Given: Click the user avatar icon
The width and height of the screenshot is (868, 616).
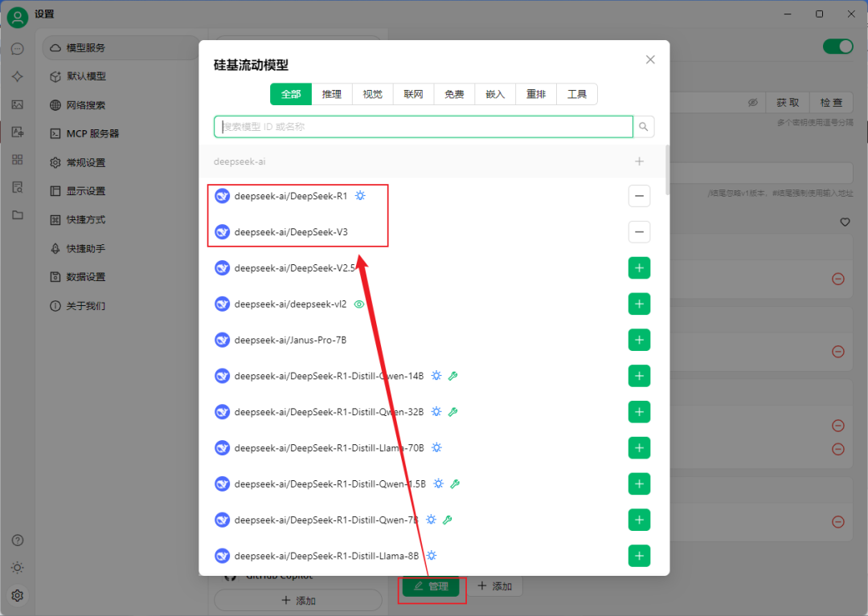Looking at the screenshot, I should (17, 17).
